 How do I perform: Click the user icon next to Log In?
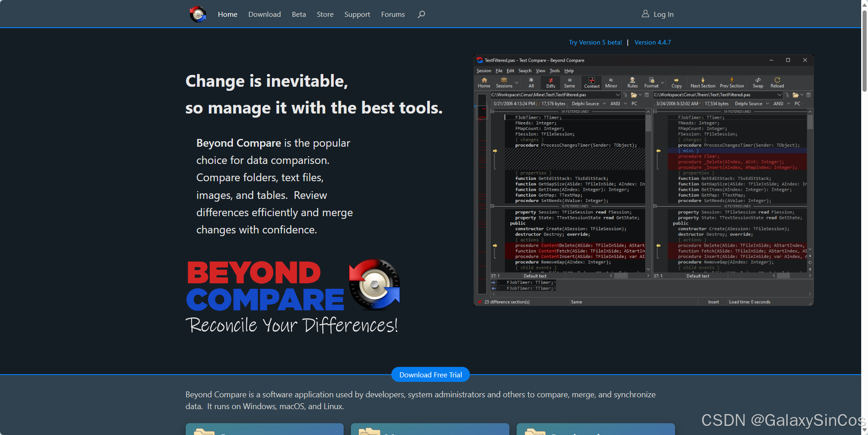pyautogui.click(x=645, y=14)
